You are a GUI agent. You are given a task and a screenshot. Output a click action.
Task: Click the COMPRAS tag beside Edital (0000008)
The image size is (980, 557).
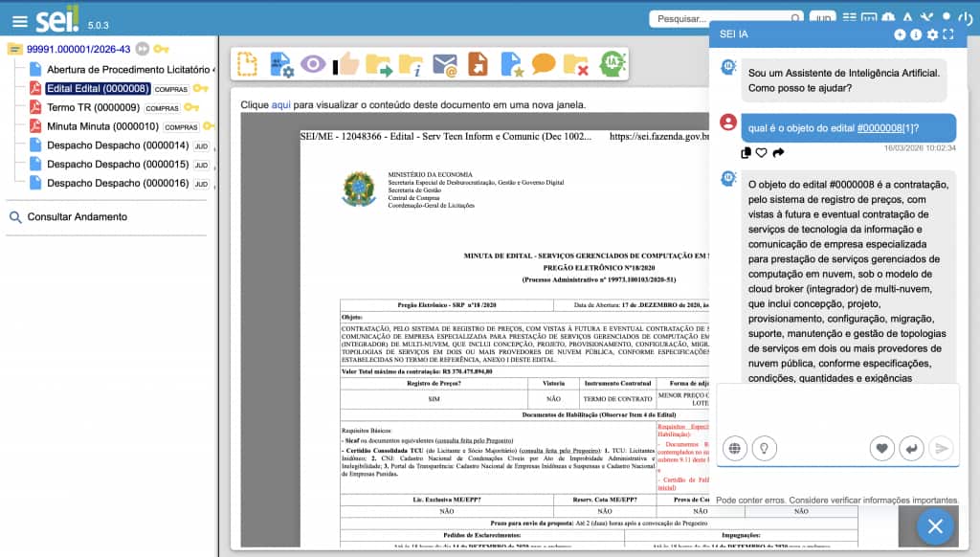click(171, 89)
